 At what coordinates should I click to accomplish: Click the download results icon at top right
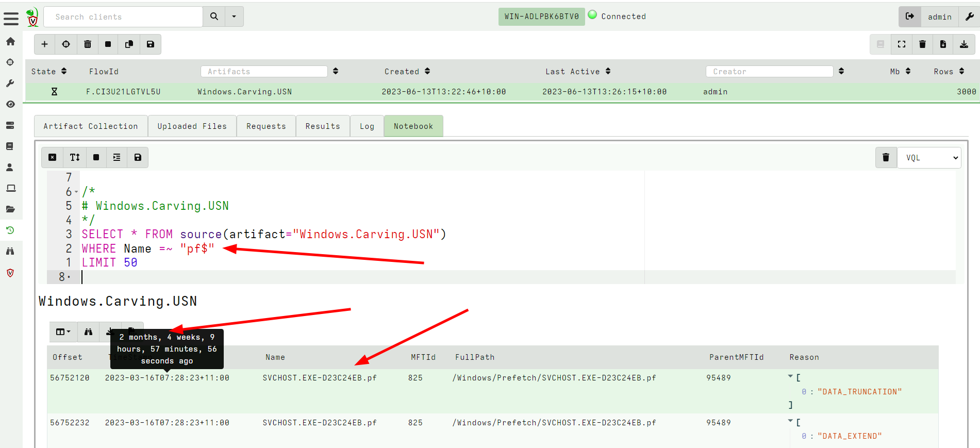tap(964, 44)
